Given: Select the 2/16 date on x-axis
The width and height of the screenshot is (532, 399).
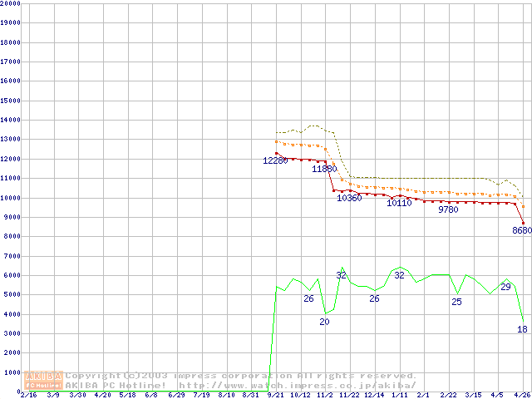Looking at the screenshot, I should pyautogui.click(x=27, y=394).
